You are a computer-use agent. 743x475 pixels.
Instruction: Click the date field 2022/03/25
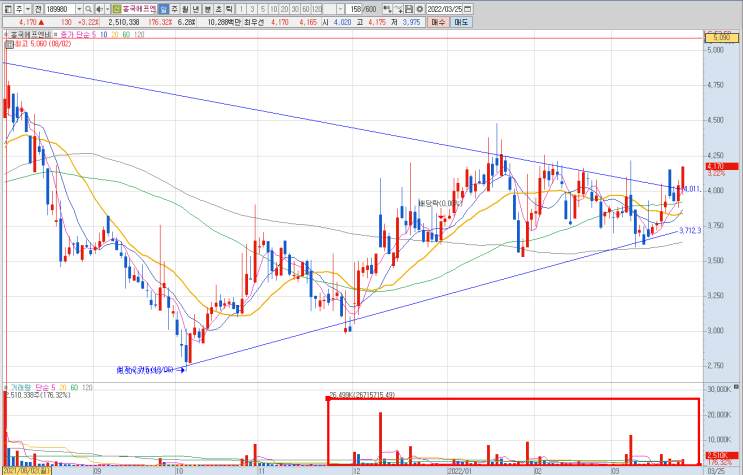[x=444, y=9]
